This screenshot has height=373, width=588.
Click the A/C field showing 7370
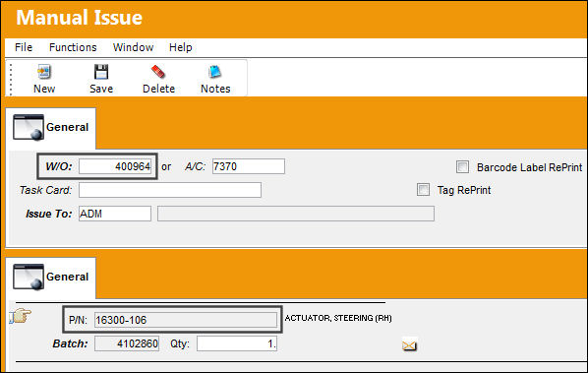248,166
